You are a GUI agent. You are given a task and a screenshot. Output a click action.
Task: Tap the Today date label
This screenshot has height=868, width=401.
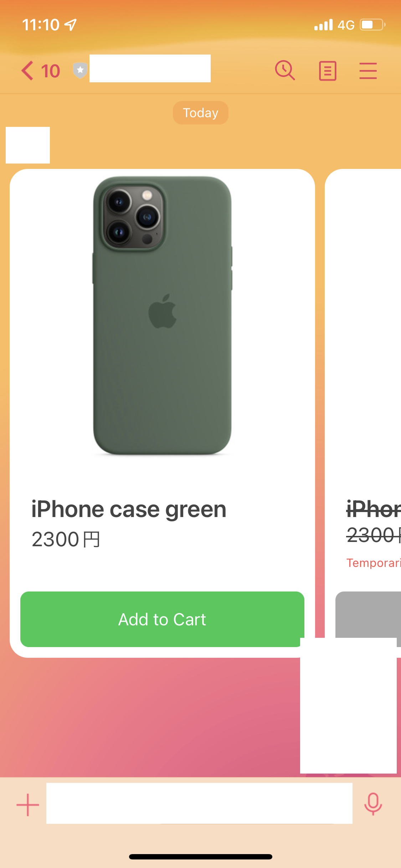click(x=201, y=113)
